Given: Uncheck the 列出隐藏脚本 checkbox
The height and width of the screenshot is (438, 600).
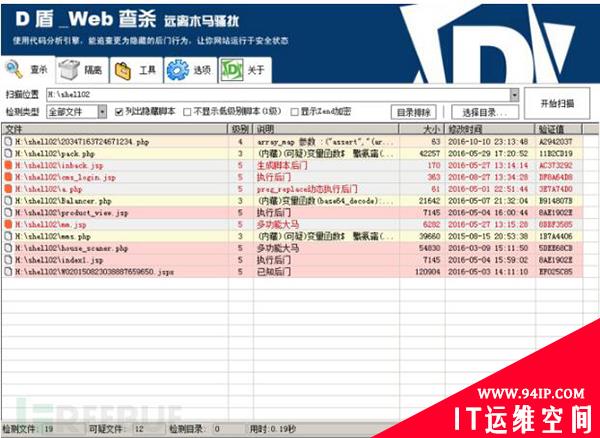Looking at the screenshot, I should coord(119,112).
